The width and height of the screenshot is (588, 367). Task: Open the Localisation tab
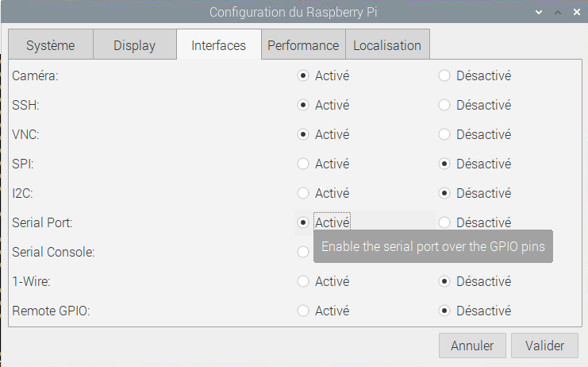click(387, 45)
